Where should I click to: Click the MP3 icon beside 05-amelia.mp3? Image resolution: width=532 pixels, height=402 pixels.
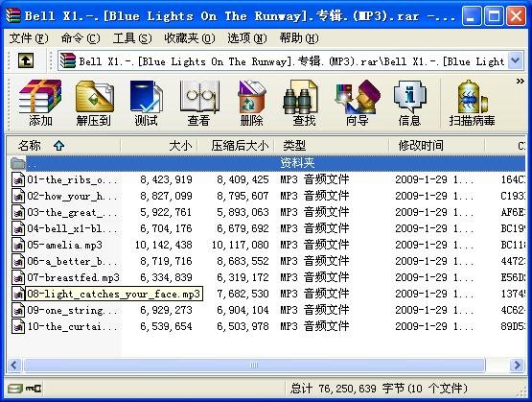pos(18,245)
